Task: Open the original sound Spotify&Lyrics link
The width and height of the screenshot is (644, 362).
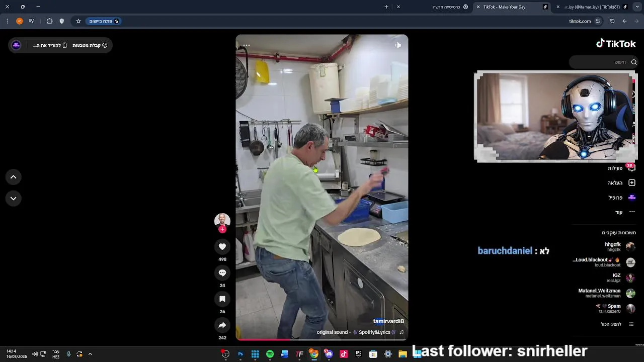Action: tap(360, 332)
